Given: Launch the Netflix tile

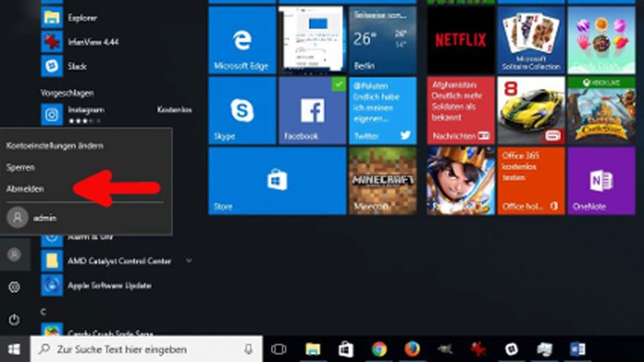Looking at the screenshot, I should tap(460, 40).
